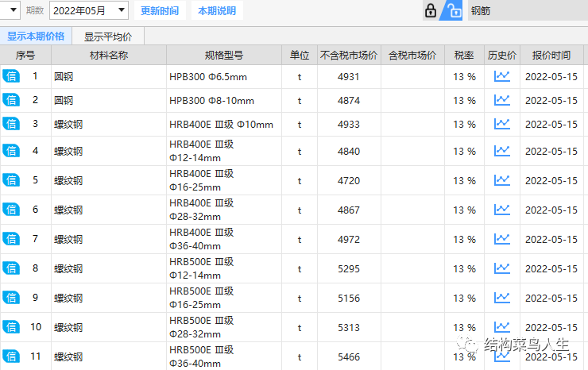Click the 单位 column header

tap(300, 56)
